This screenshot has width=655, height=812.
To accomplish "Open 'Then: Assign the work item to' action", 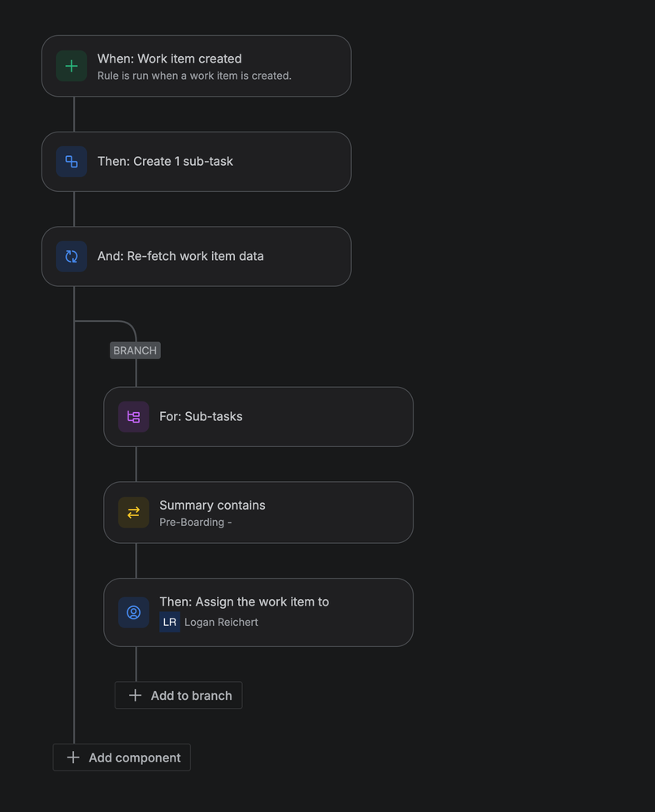I will coord(244,601).
